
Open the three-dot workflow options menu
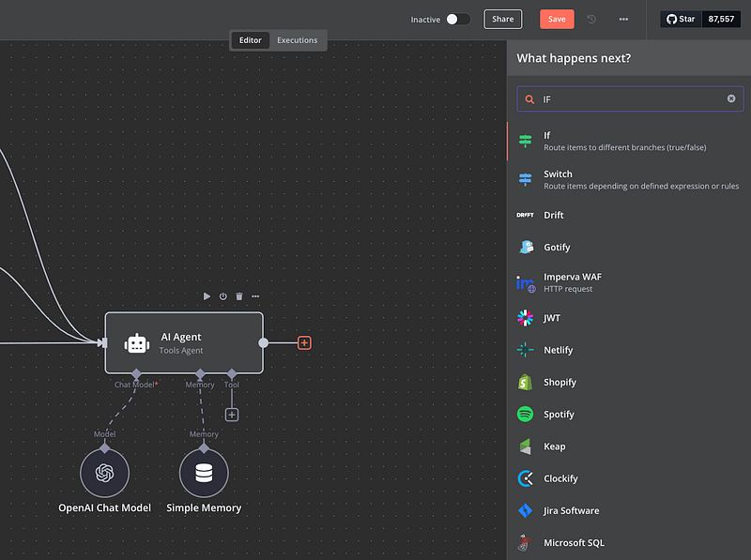coord(623,19)
